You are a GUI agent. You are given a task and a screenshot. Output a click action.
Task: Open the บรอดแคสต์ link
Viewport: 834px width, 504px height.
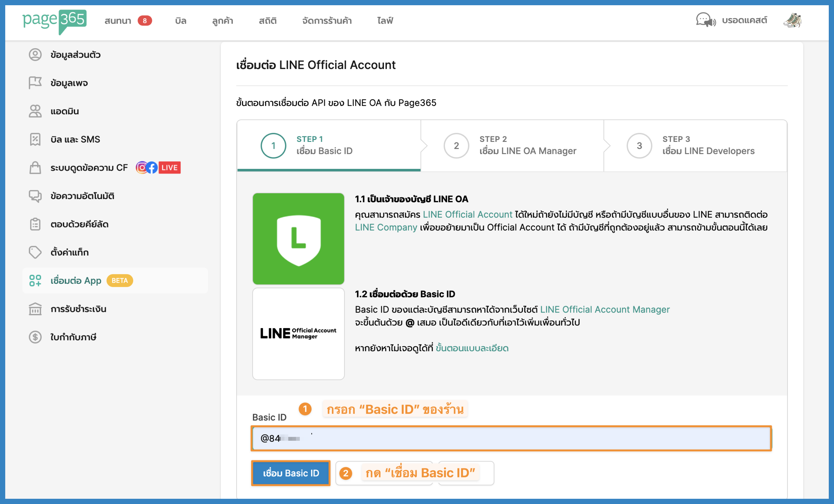click(x=744, y=20)
